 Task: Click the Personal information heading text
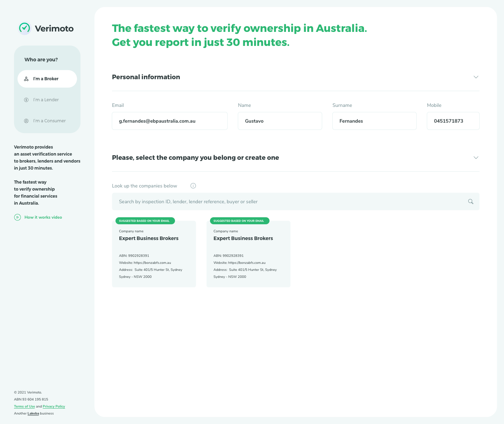click(146, 77)
